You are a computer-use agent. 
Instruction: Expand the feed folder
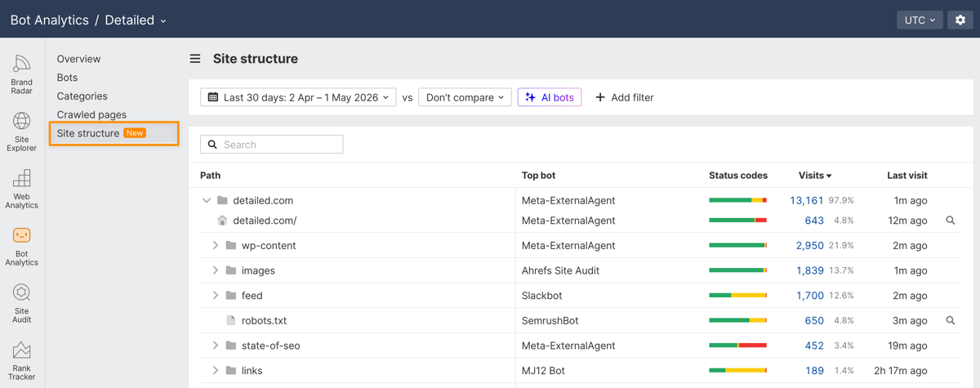coord(216,296)
